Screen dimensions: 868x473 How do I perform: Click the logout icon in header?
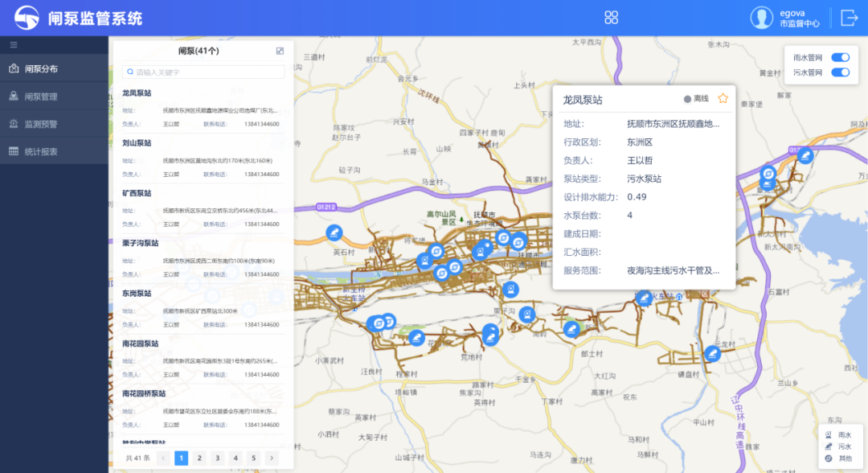click(849, 18)
